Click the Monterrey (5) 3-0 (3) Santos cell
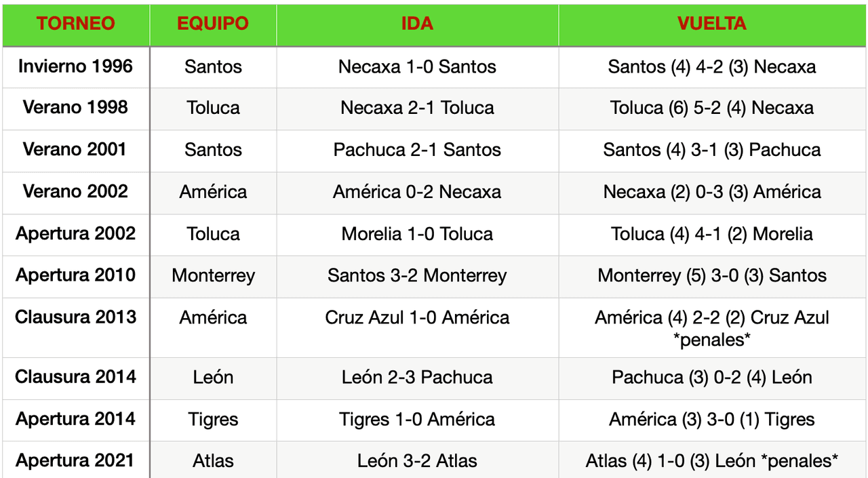 [712, 275]
